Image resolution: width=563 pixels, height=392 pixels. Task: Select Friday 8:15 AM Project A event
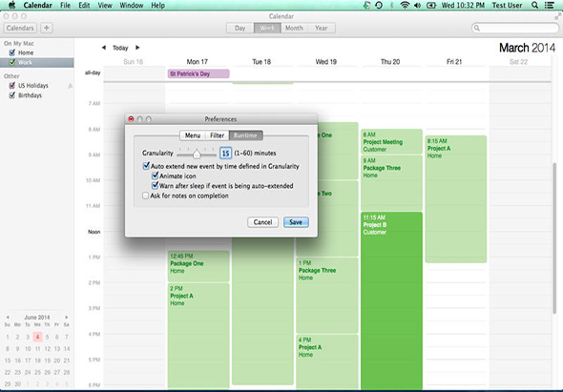click(x=455, y=199)
